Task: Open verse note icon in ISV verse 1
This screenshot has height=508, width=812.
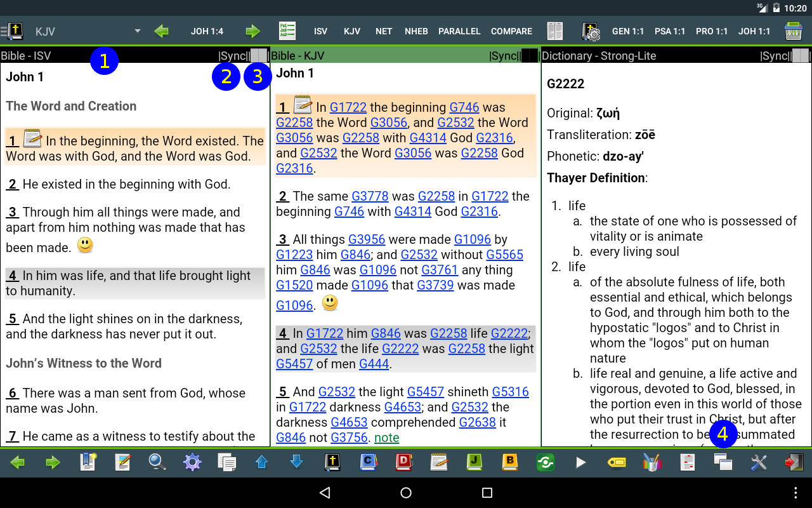Action: pyautogui.click(x=32, y=138)
